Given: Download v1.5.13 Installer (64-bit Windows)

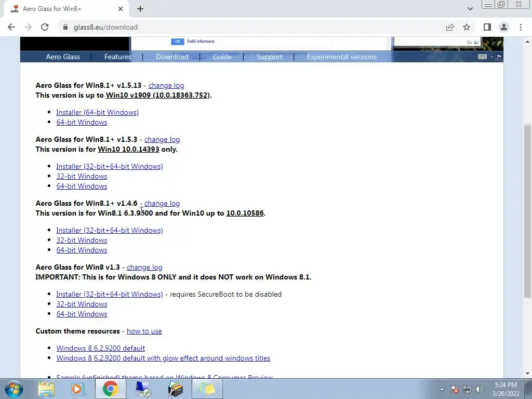Looking at the screenshot, I should [97, 112].
